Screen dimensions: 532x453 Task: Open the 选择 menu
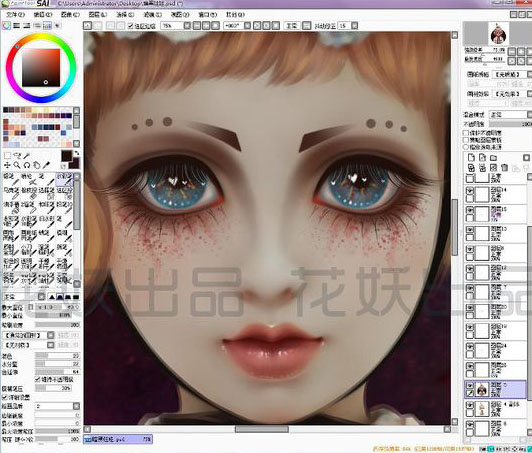125,15
